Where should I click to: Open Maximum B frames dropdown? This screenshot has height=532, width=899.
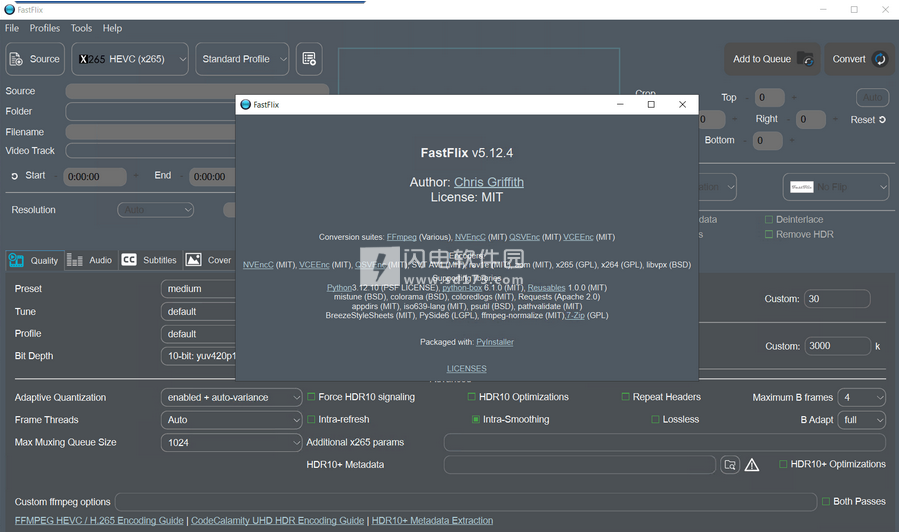pos(862,397)
